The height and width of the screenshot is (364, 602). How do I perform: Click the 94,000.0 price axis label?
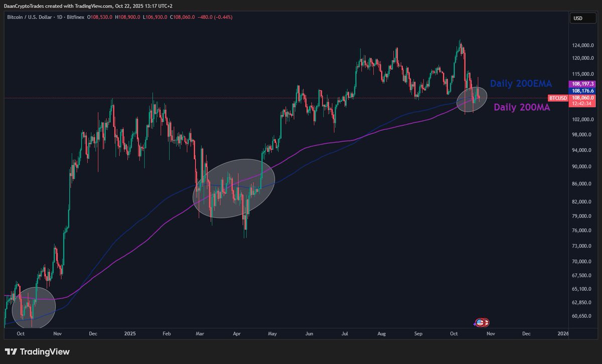582,150
